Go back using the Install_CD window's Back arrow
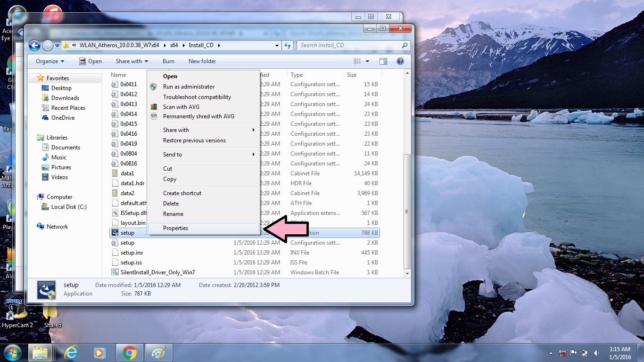 (x=34, y=45)
